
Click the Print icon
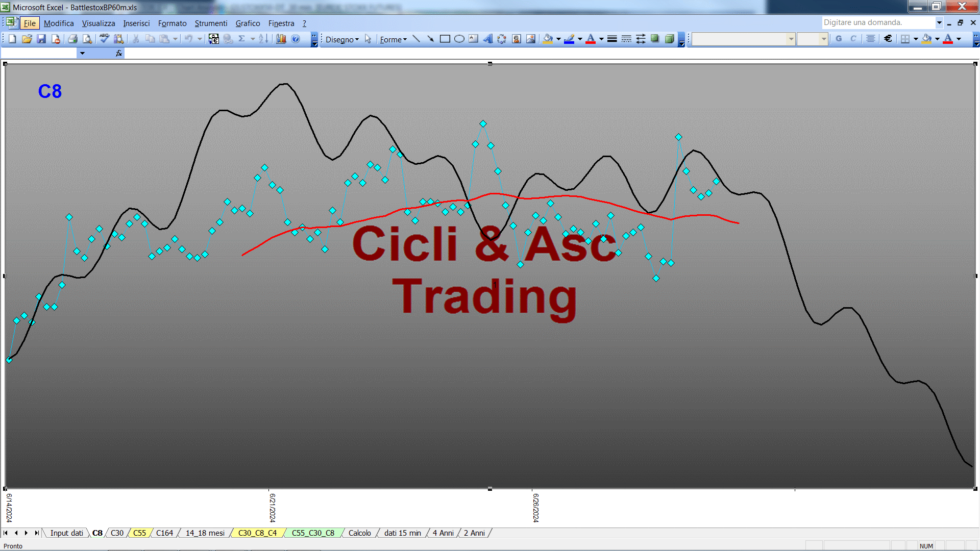pos(72,39)
